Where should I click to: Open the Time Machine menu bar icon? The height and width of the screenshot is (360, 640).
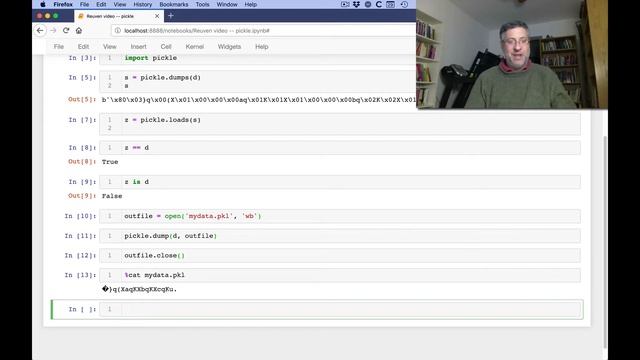(x=404, y=4)
